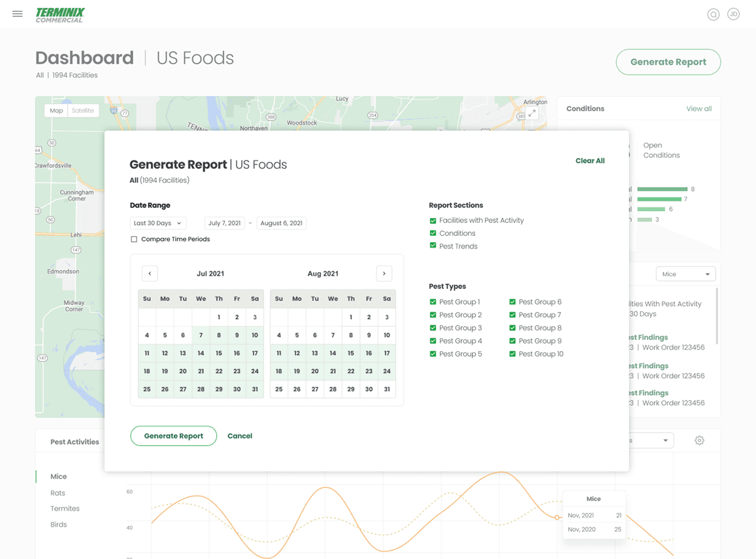756x559 pixels.
Task: Select August 20 in the calendar
Action: (x=315, y=371)
